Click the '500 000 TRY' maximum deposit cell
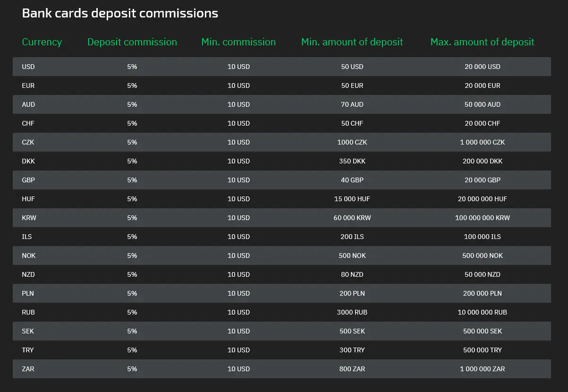568x392 pixels. 483,350
